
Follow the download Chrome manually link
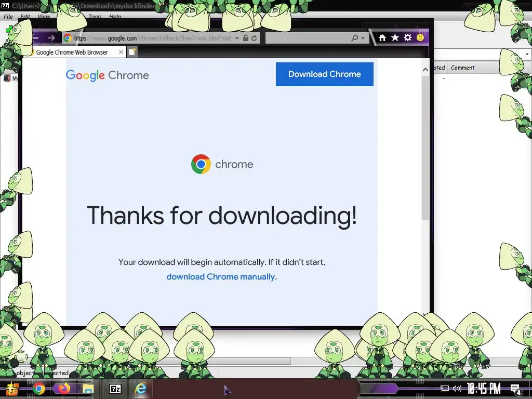[221, 277]
